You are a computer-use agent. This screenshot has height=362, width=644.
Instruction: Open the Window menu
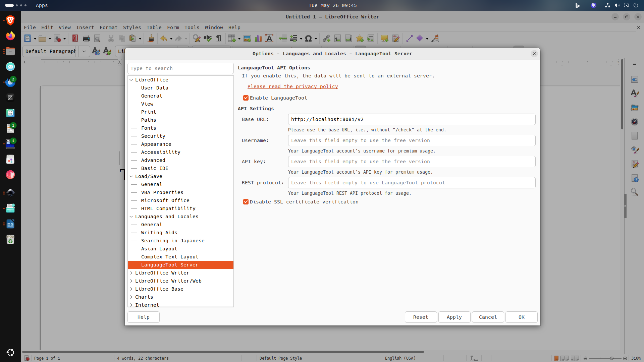pos(214,27)
